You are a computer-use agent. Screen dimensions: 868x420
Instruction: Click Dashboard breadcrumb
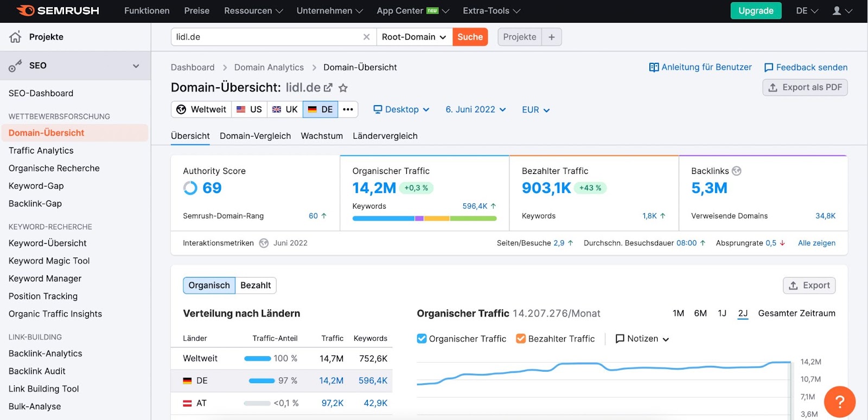coord(193,67)
